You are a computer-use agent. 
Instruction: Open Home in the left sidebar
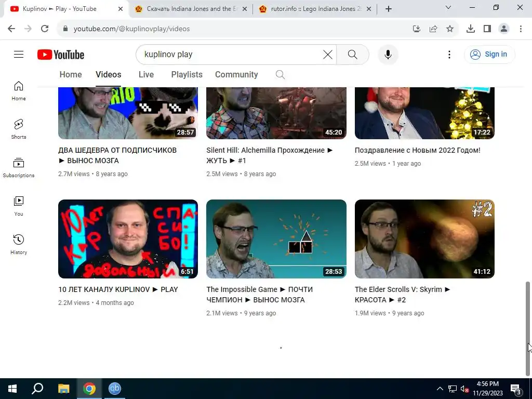(19, 91)
